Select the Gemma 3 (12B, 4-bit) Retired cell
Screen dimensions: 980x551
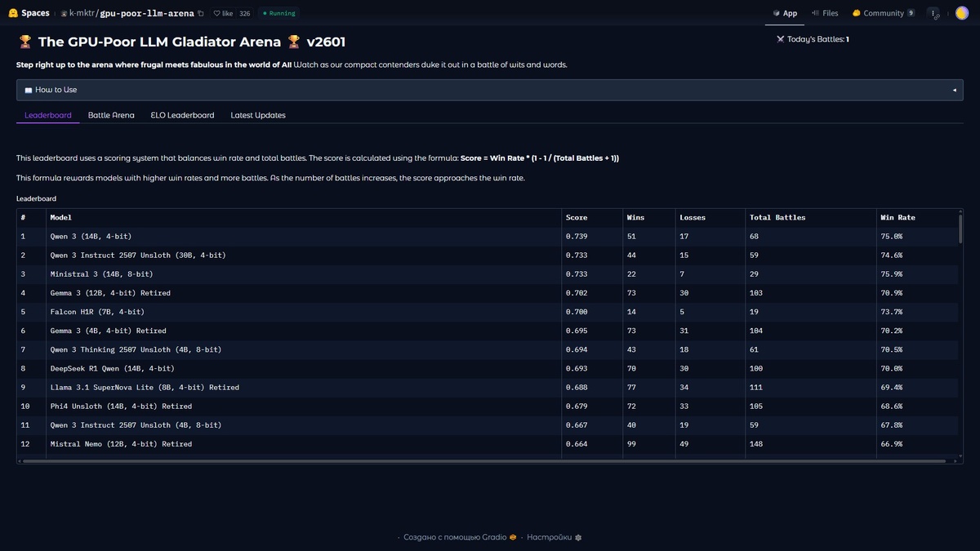point(304,292)
